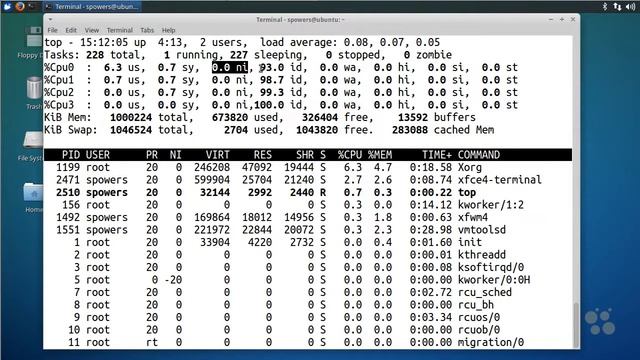Click the '%Cpu0' label
The width and height of the screenshot is (640, 360).
point(59,67)
